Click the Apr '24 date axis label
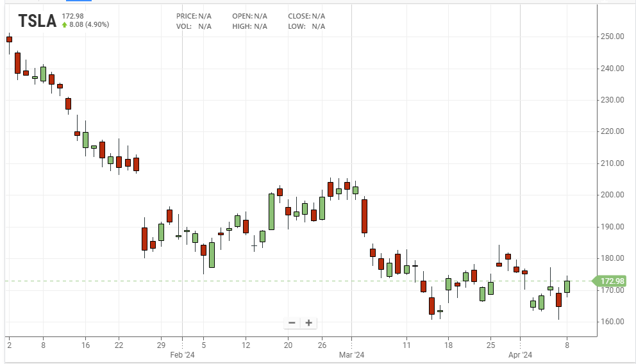This screenshot has width=636, height=364. pos(520,355)
